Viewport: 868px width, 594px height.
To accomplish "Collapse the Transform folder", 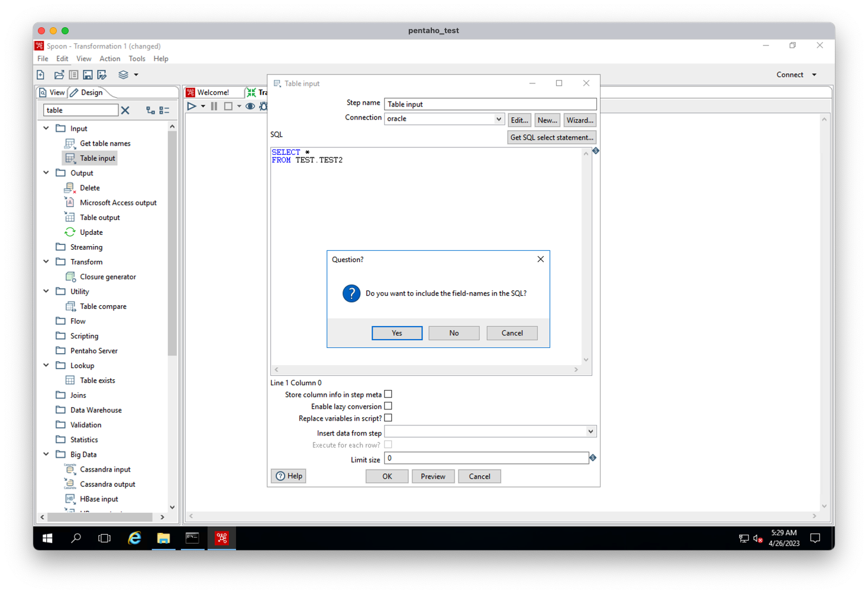I will point(46,261).
